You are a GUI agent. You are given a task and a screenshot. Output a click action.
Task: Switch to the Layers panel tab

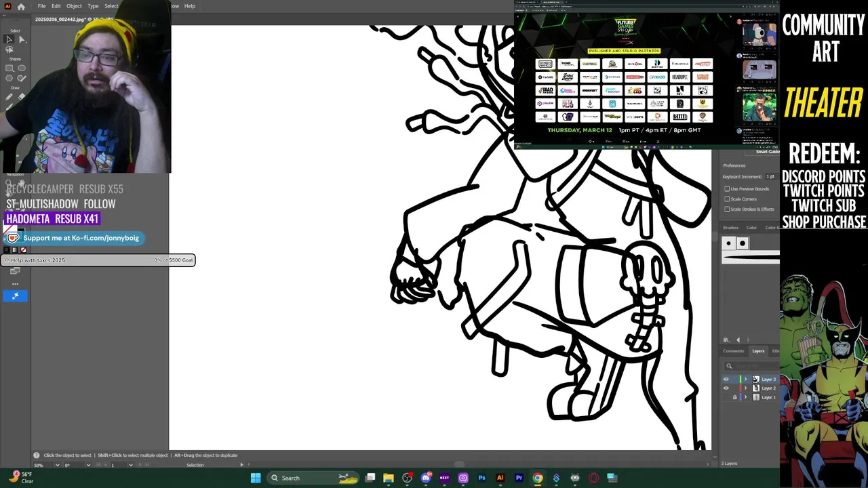point(758,351)
